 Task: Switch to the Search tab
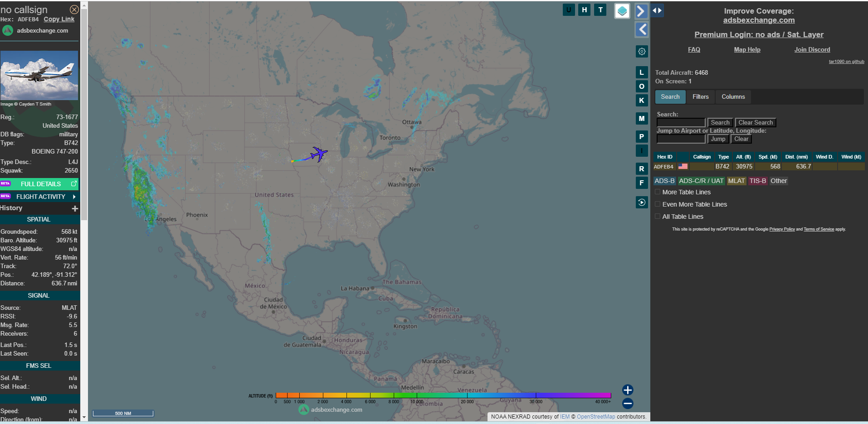[670, 97]
